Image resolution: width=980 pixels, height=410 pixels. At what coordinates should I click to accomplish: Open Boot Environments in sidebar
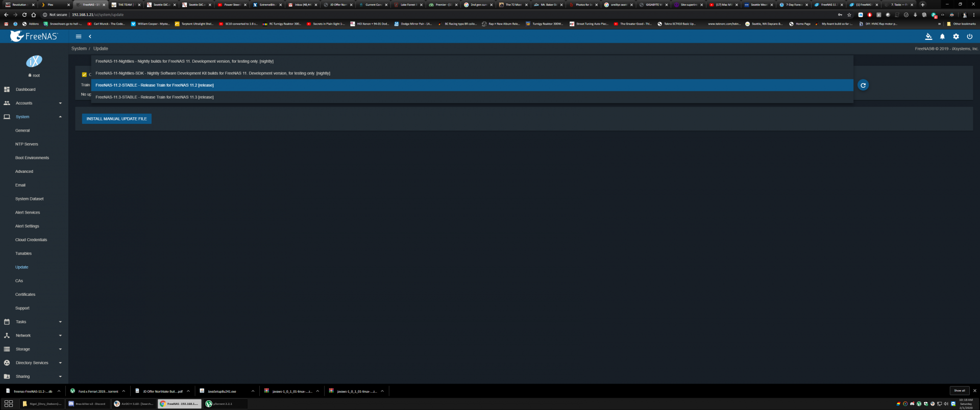coord(32,158)
